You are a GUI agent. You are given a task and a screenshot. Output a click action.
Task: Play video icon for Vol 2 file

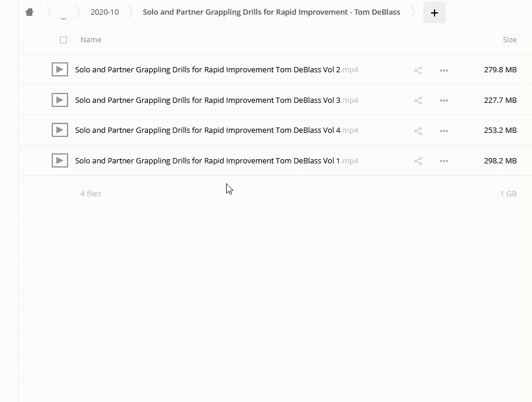59,69
